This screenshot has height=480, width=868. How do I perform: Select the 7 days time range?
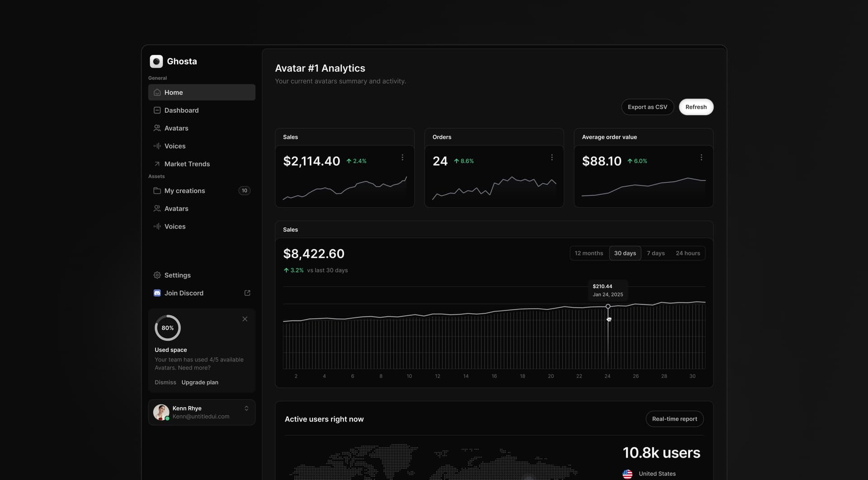click(656, 253)
